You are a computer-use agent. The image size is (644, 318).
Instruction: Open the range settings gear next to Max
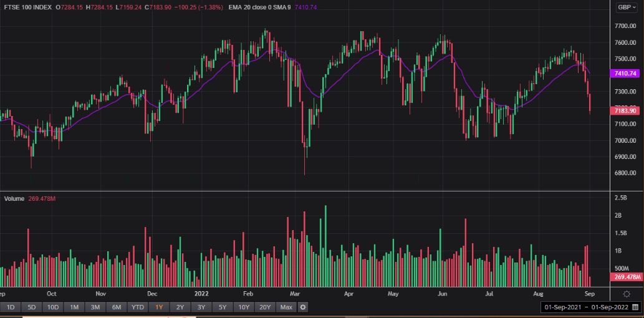[x=303, y=307]
